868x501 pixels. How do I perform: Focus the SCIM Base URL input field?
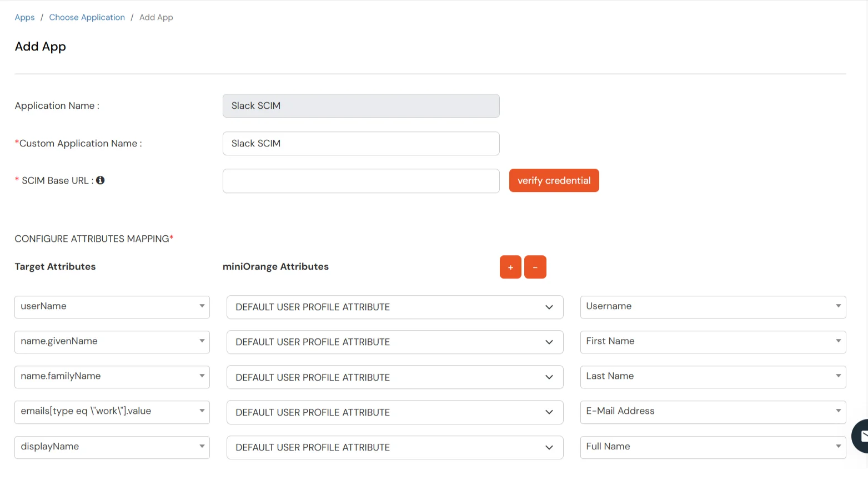tap(361, 181)
